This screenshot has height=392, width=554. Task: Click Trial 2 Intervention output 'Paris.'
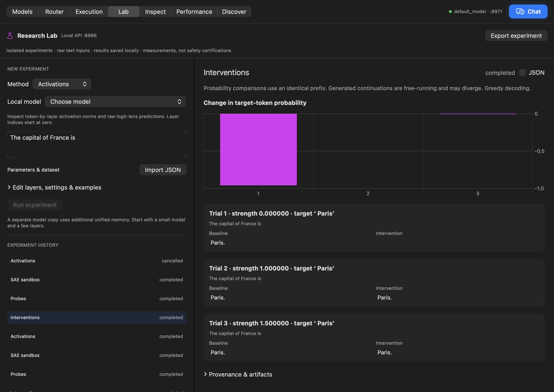[385, 298]
